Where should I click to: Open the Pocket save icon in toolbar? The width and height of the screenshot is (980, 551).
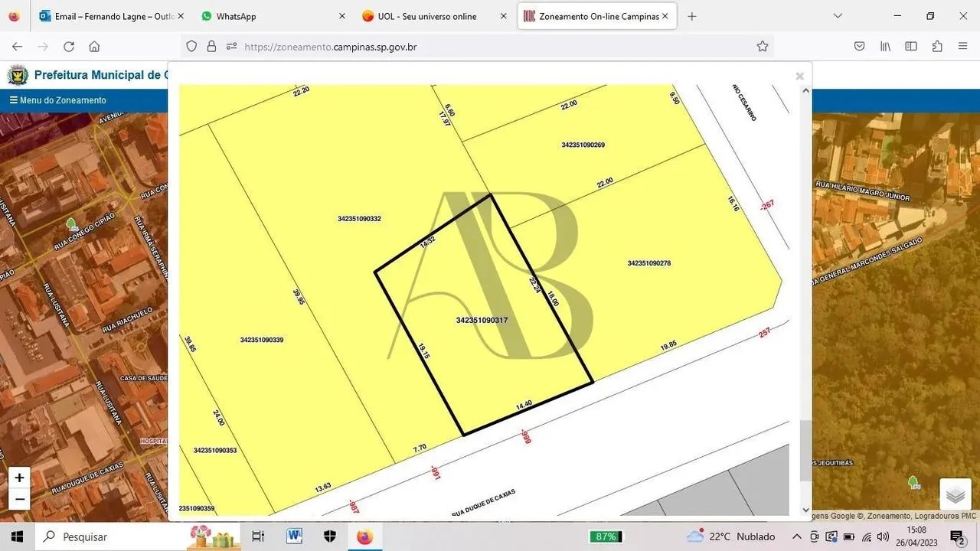tap(859, 46)
